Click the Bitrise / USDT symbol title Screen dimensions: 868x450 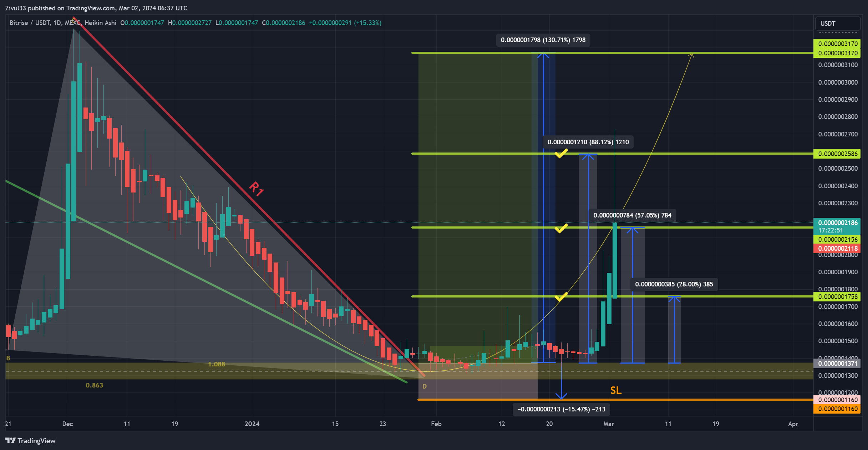[x=30, y=23]
